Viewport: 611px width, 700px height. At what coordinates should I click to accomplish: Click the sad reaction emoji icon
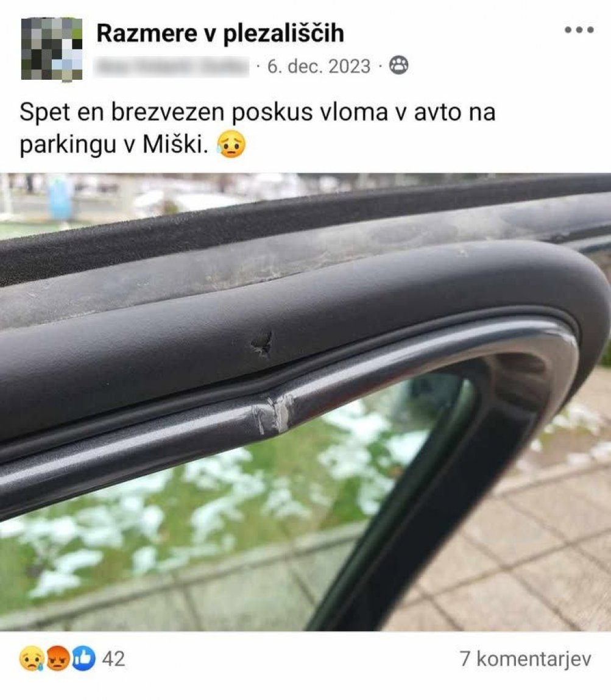[31, 659]
